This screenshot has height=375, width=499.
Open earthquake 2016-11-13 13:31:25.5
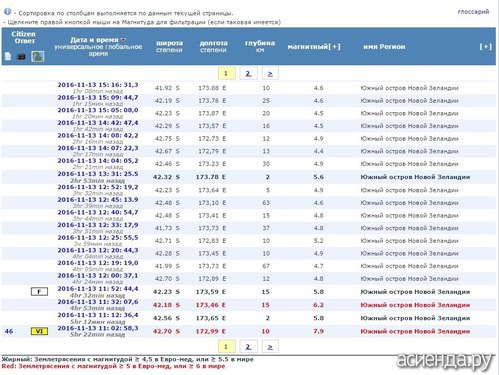click(98, 174)
